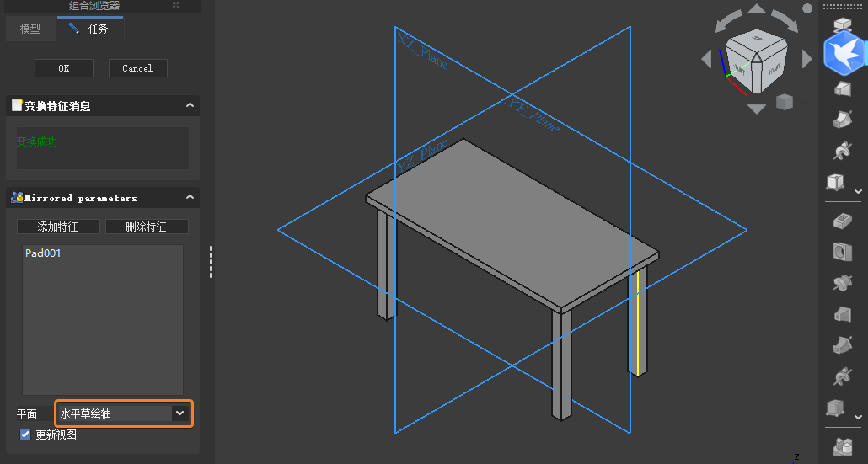Viewport: 868px width, 464px height.
Task: Rotate view clockwise with curved right arrow
Action: [785, 22]
